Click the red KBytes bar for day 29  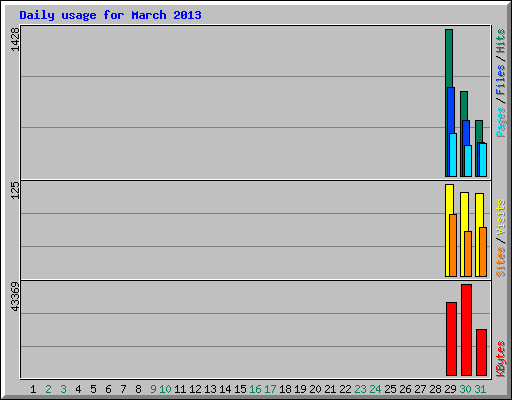(x=451, y=339)
